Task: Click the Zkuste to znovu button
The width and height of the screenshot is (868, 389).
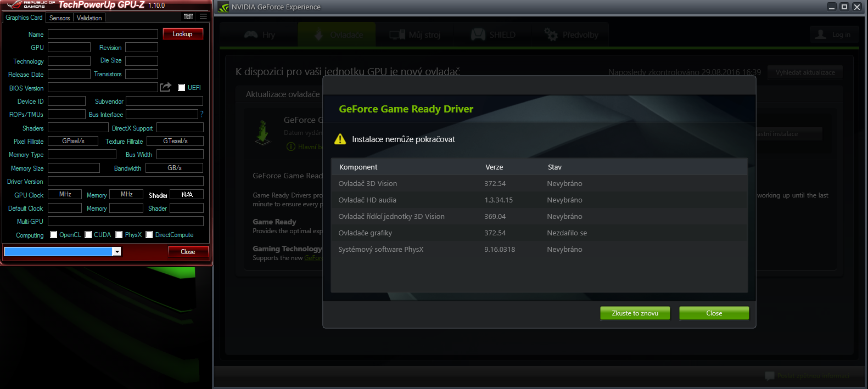Action: 635,313
